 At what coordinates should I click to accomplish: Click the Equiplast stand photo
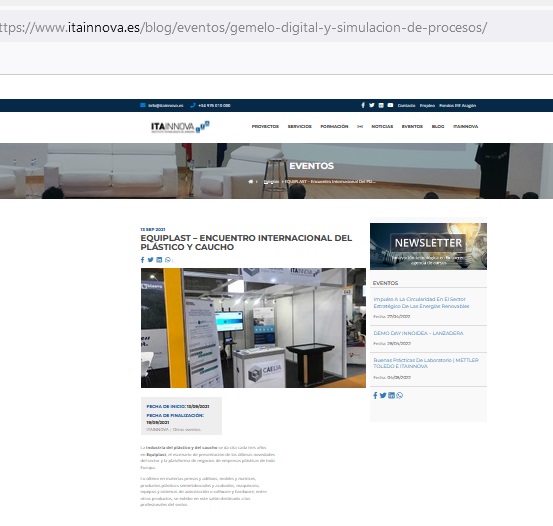click(x=253, y=328)
